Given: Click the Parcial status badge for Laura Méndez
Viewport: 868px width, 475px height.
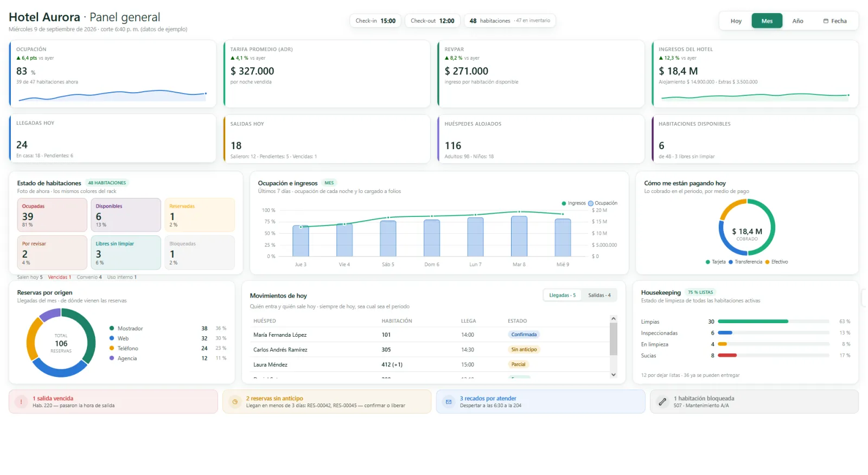Looking at the screenshot, I should [518, 364].
